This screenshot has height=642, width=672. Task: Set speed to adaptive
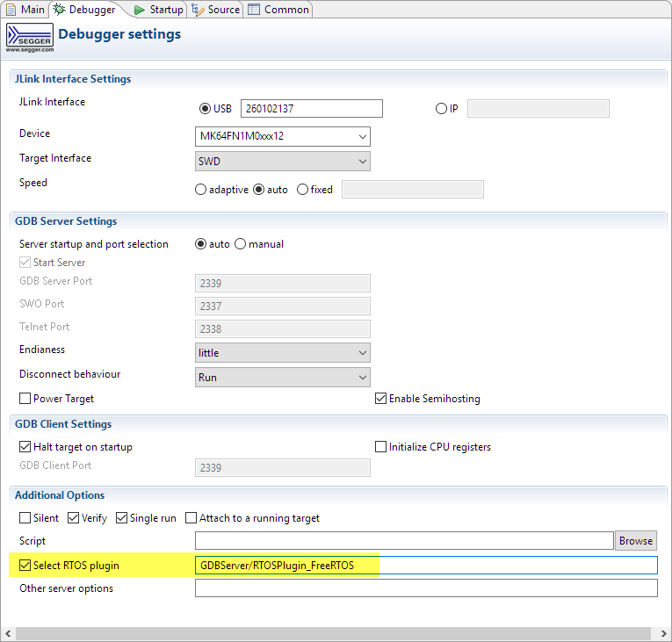coord(201,190)
